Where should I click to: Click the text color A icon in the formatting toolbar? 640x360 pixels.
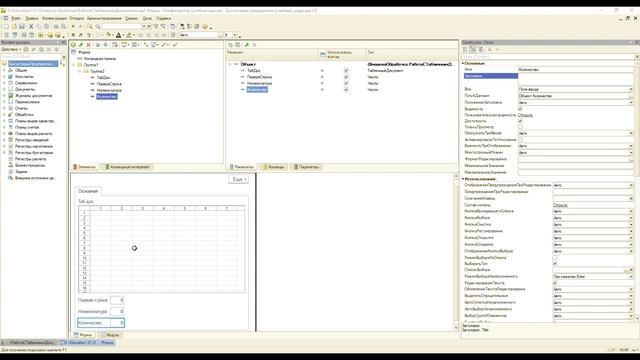[x=118, y=36]
